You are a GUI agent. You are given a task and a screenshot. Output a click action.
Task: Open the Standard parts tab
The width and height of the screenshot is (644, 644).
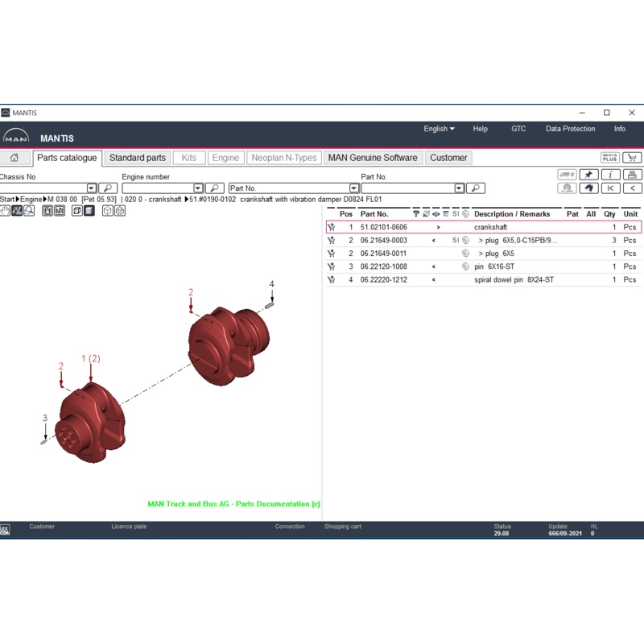[x=138, y=158]
